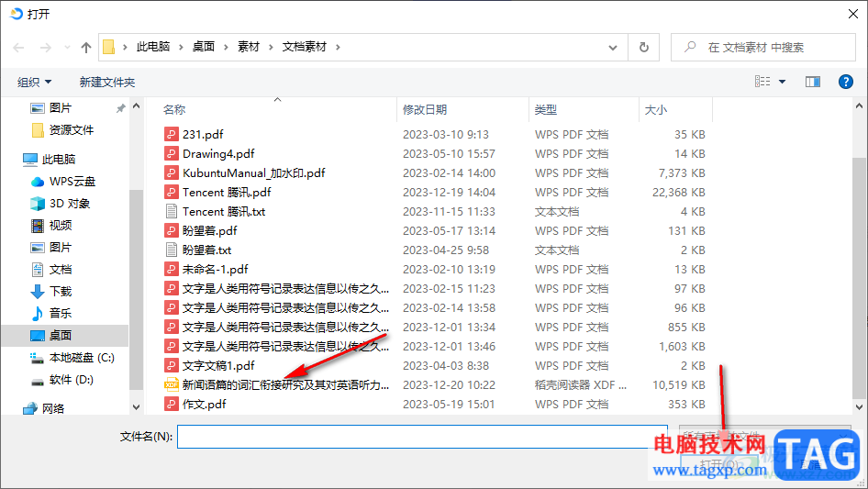The image size is (868, 489).
Task: Go back with the left arrow
Action: click(19, 48)
